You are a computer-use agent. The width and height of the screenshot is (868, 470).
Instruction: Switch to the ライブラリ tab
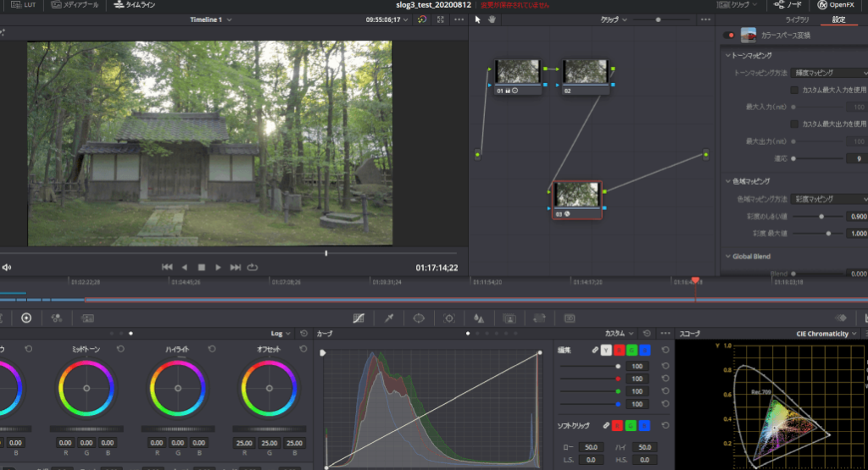[797, 19]
